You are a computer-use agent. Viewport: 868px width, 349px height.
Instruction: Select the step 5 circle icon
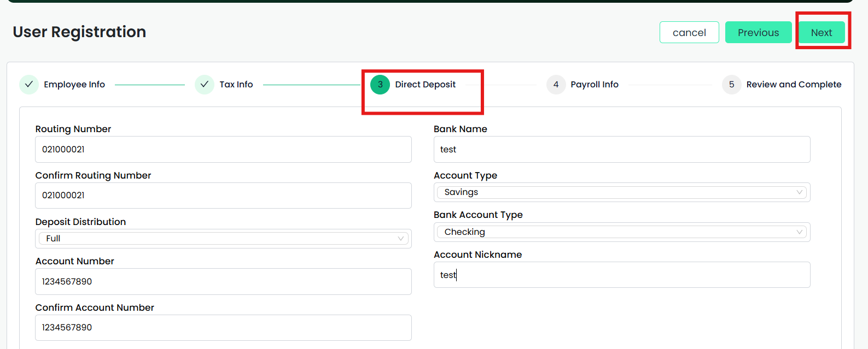[731, 85]
